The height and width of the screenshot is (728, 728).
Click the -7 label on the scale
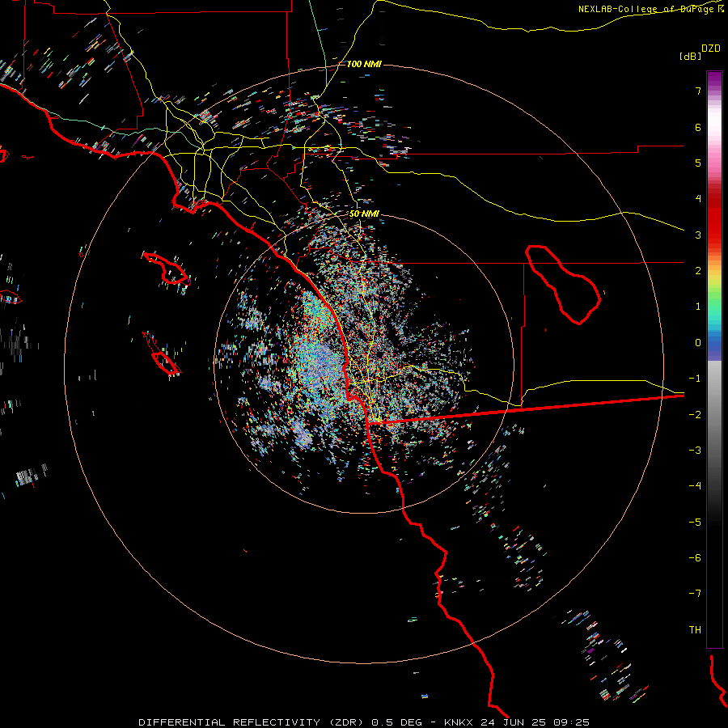tap(695, 594)
